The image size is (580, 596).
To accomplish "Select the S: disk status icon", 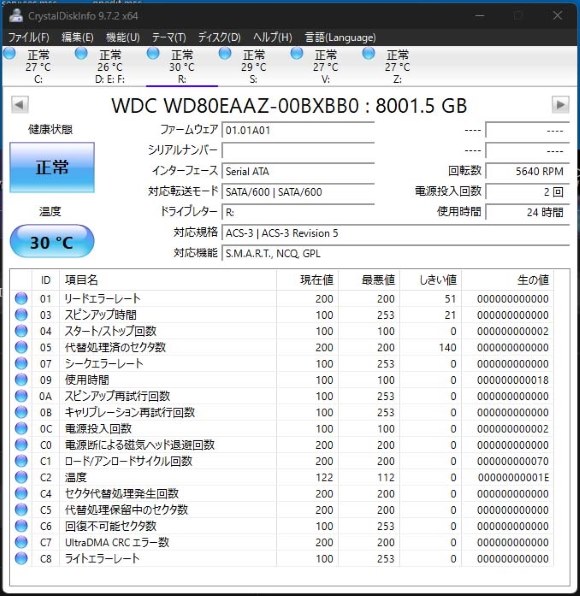I will pos(225,54).
